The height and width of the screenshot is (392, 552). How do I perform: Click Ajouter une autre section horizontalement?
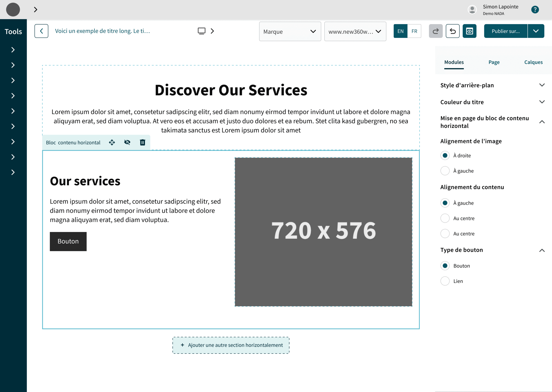pyautogui.click(x=231, y=345)
